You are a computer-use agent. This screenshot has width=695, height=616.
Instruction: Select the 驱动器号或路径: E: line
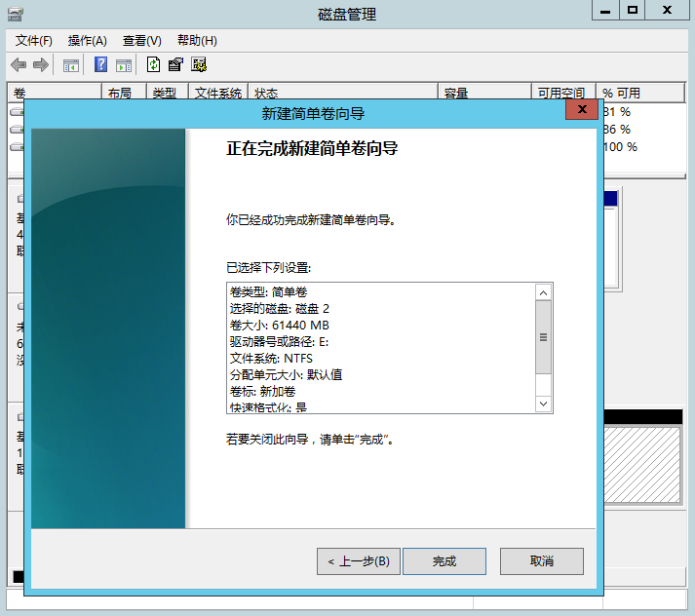pos(279,342)
